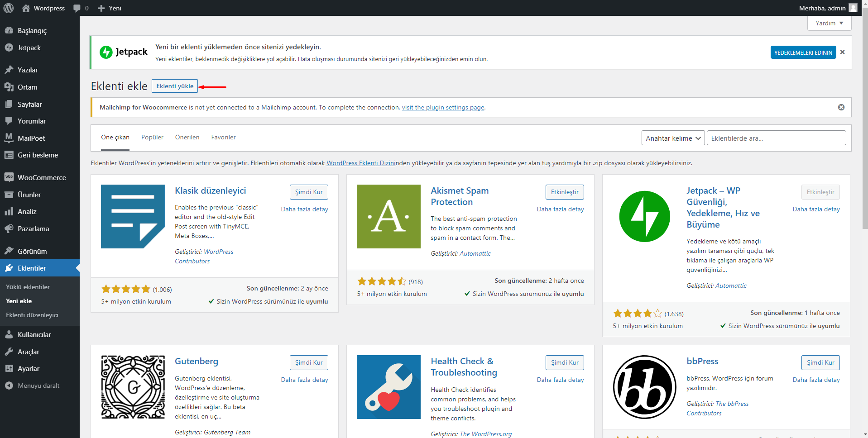Install Klasik düzenleyici with Şimdi Kur
Image resolution: width=868 pixels, height=438 pixels.
[x=308, y=192]
